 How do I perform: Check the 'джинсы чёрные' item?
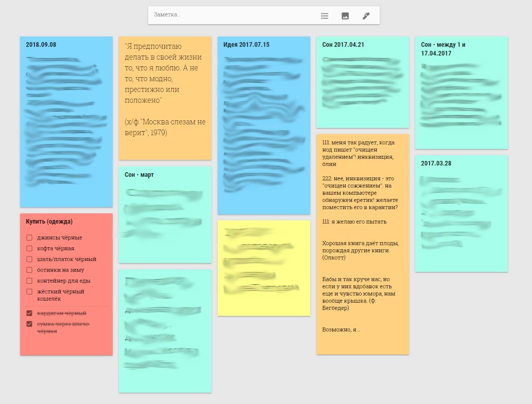pos(29,237)
